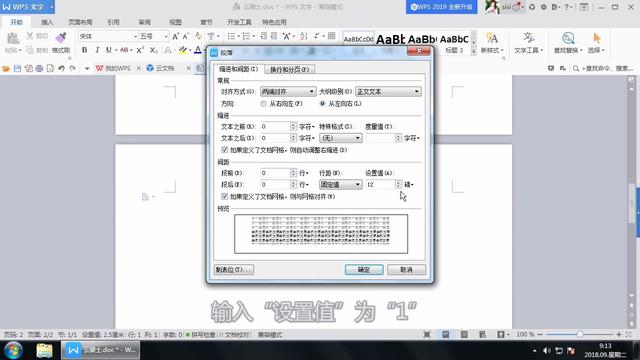Click the search command (查找命令) box
640x360 pixels.
[604, 69]
